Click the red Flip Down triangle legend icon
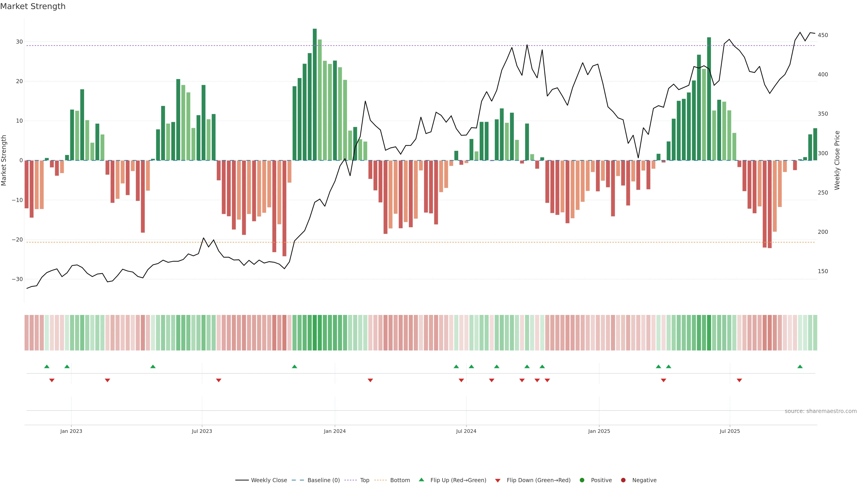 [498, 481]
